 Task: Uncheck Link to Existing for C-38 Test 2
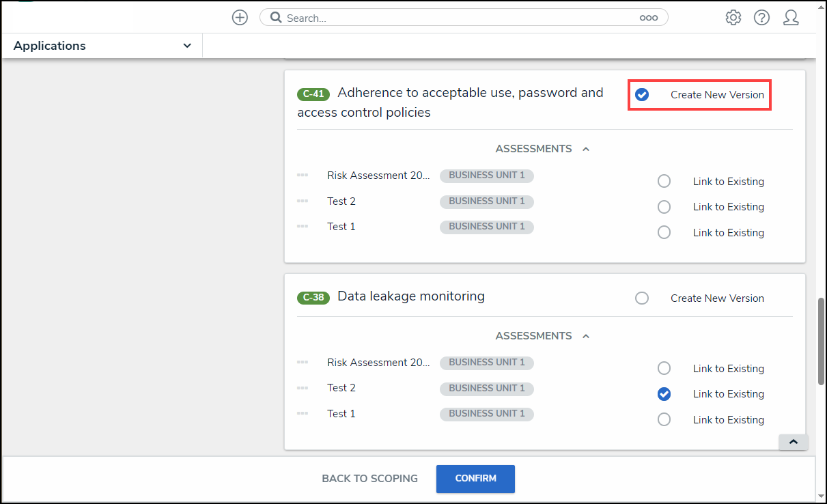(x=664, y=394)
